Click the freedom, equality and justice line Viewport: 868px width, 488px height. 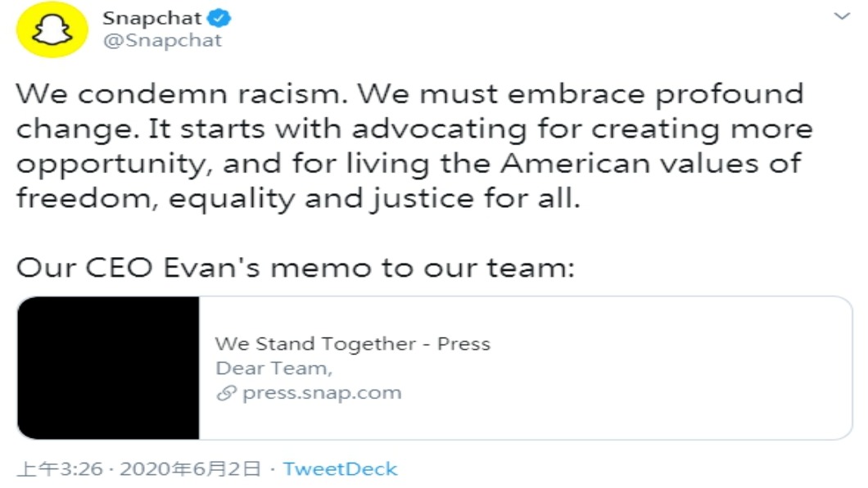(x=298, y=198)
